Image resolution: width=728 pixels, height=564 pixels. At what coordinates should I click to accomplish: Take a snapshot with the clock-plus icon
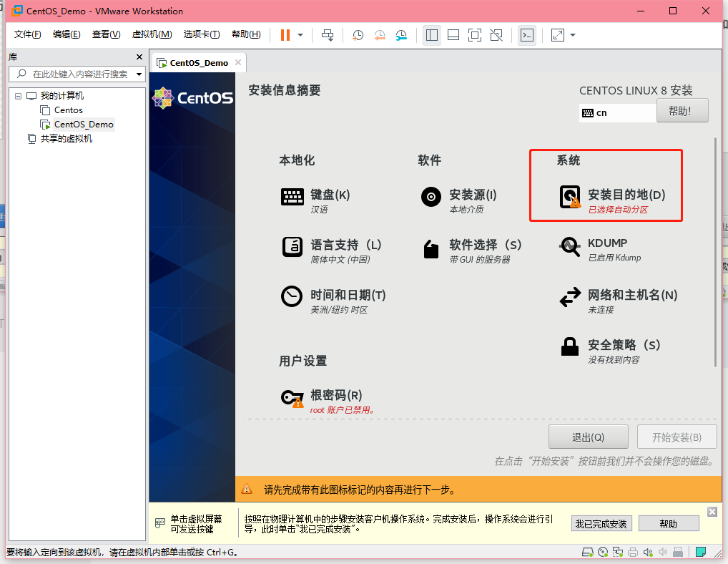pyautogui.click(x=358, y=35)
